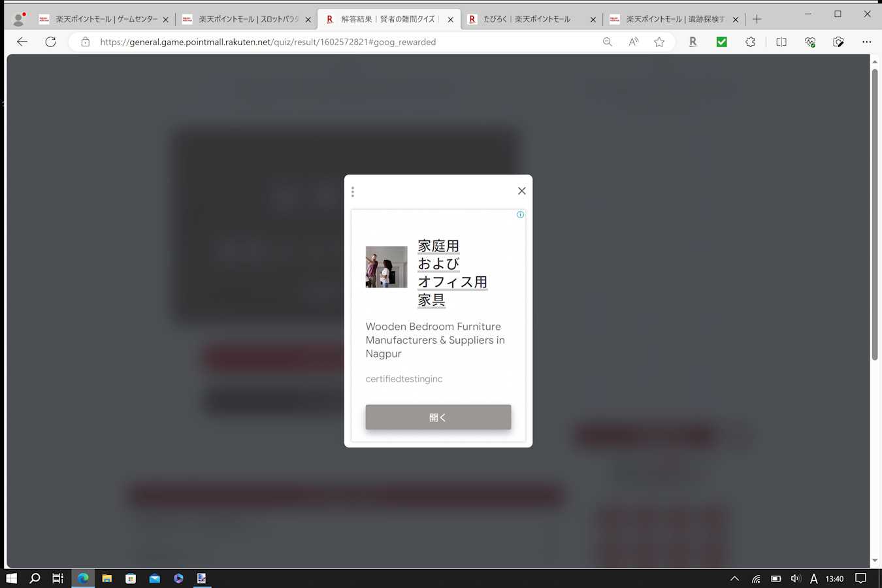Toggle the split screen view icon
The width and height of the screenshot is (882, 588).
[781, 42]
